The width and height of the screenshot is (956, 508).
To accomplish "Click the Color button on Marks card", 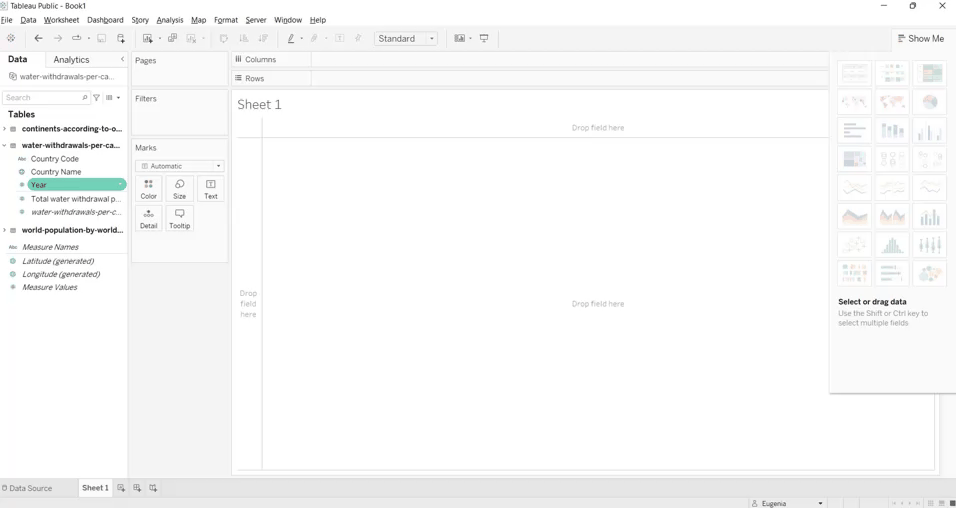I will pyautogui.click(x=149, y=190).
